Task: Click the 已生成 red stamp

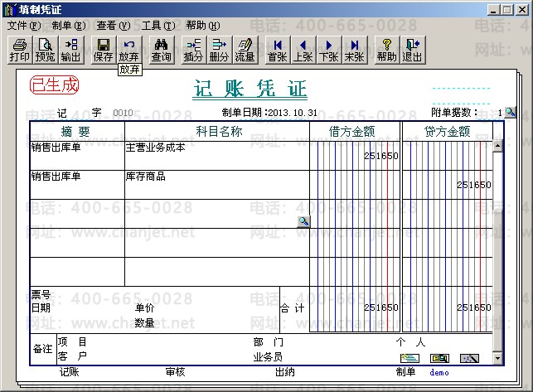Action: [x=54, y=85]
